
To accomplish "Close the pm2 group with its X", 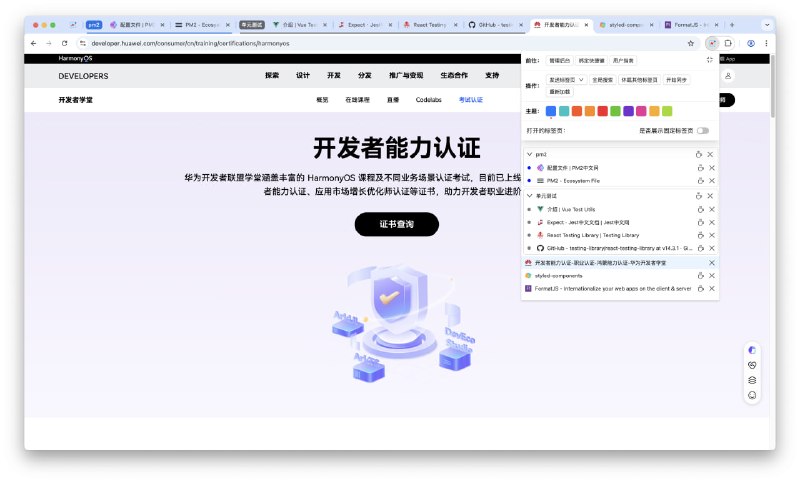I will pyautogui.click(x=710, y=154).
